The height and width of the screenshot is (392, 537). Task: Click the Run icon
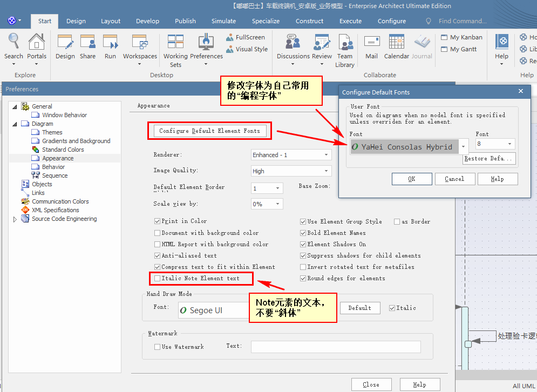[x=110, y=46]
